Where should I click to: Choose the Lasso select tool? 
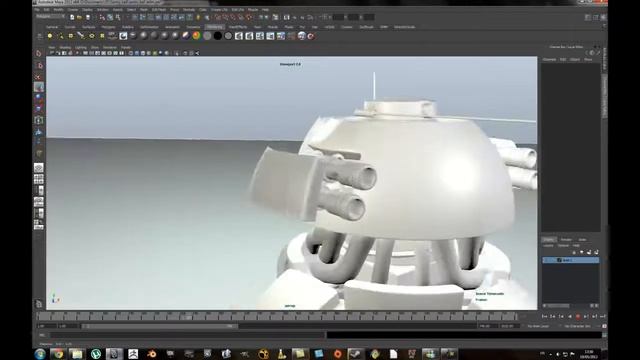(x=39, y=65)
